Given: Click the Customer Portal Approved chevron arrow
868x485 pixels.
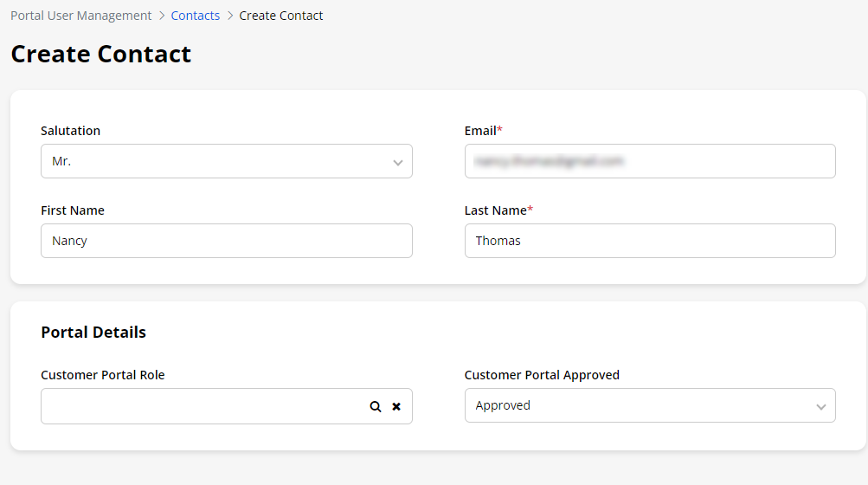Looking at the screenshot, I should coord(821,406).
